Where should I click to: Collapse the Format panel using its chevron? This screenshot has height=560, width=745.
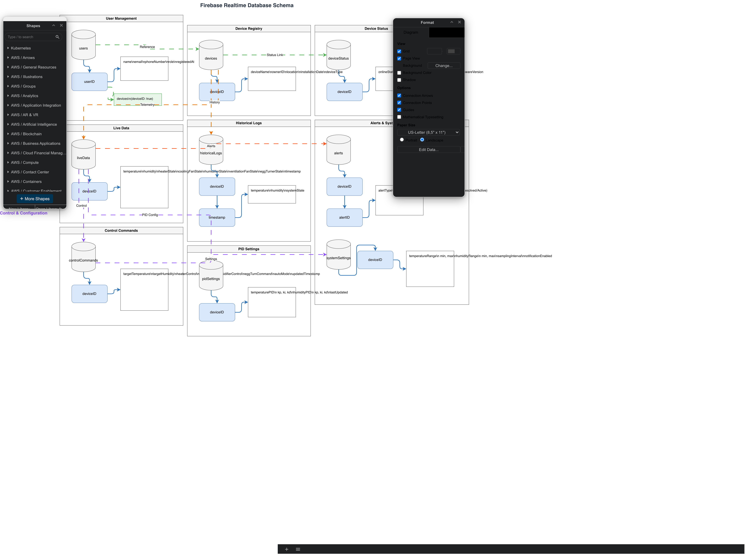pos(452,22)
